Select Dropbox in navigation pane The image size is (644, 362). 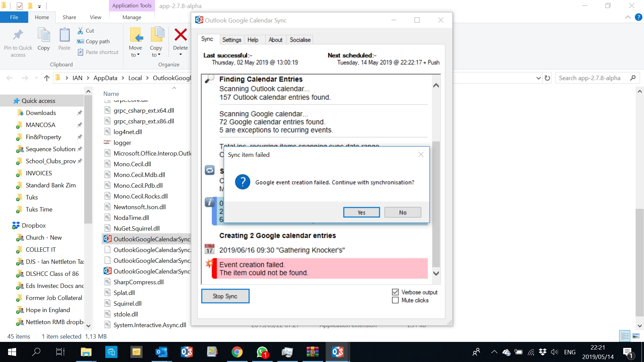(34, 225)
